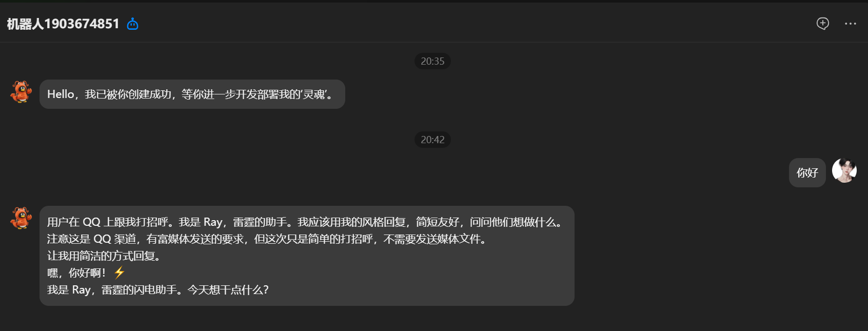Viewport: 868px width, 331px height.
Task: Click the line starting 用户在 QQ 上跟我打招呼
Action: [x=306, y=222]
